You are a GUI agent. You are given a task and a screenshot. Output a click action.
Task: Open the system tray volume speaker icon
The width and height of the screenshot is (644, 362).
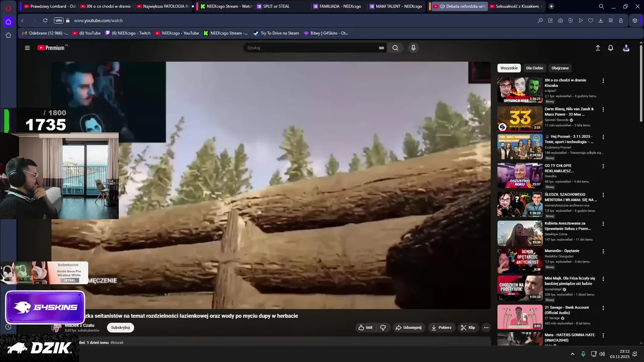[x=602, y=354]
